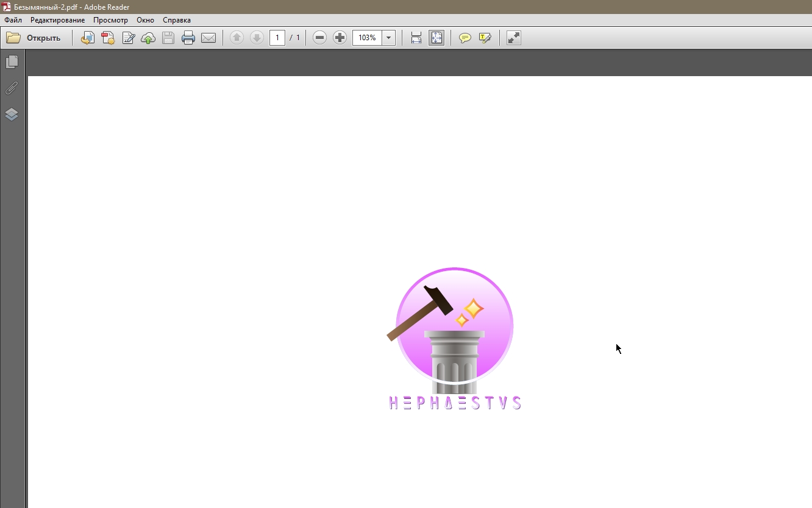Image resolution: width=812 pixels, height=508 pixels.
Task: Add a sticky note comment
Action: click(465, 38)
